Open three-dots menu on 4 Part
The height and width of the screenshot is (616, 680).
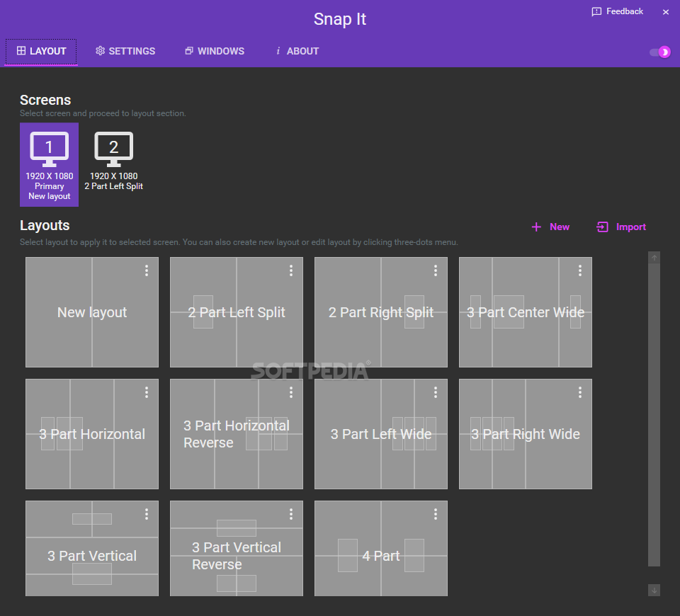[436, 514]
